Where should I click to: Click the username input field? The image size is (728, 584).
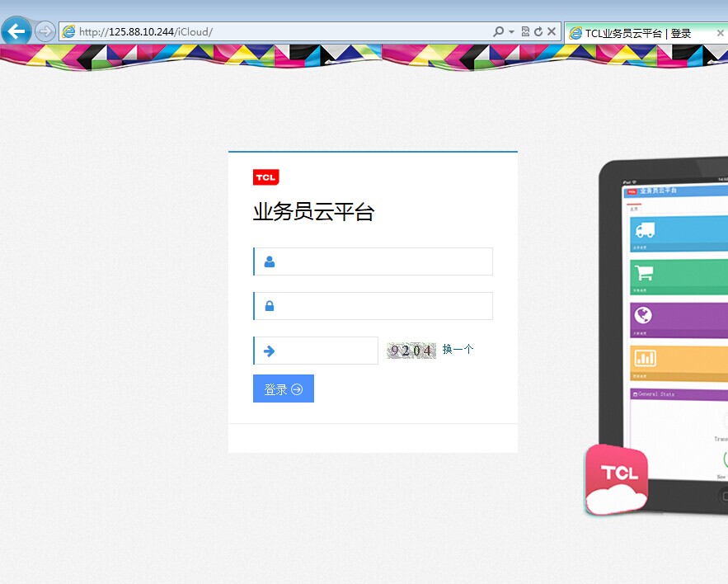[373, 261]
